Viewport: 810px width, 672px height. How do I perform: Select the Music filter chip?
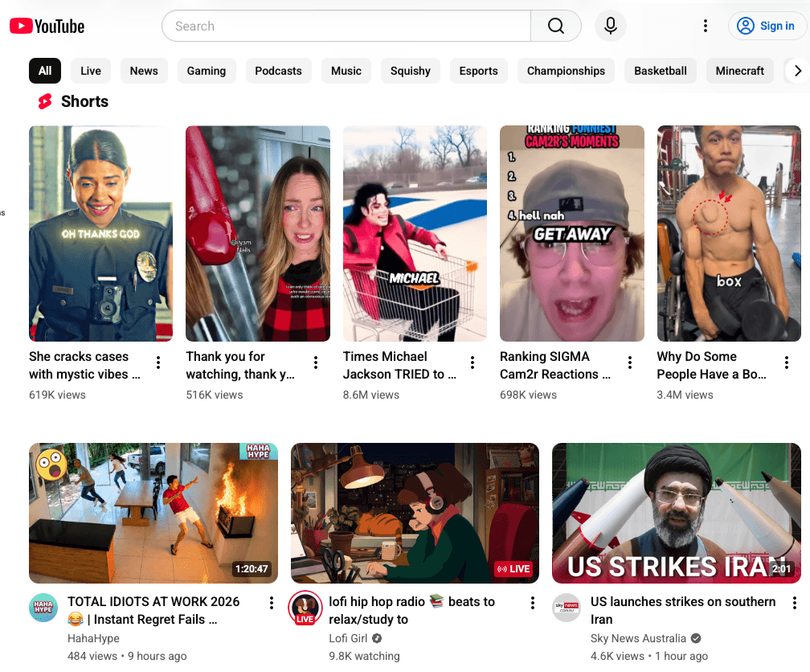[346, 71]
